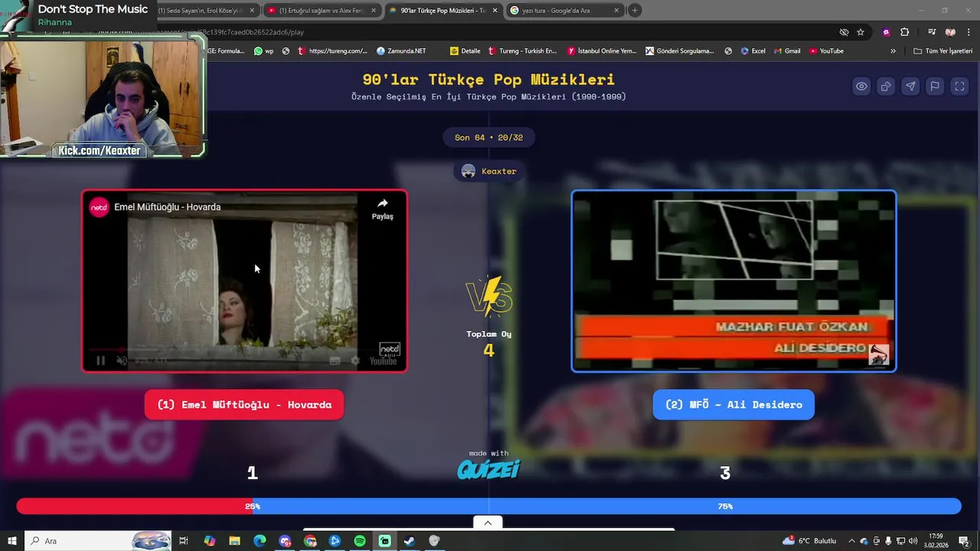Unmute the Hovarda YouTube video
Viewport: 980px width, 551px height.
click(122, 360)
